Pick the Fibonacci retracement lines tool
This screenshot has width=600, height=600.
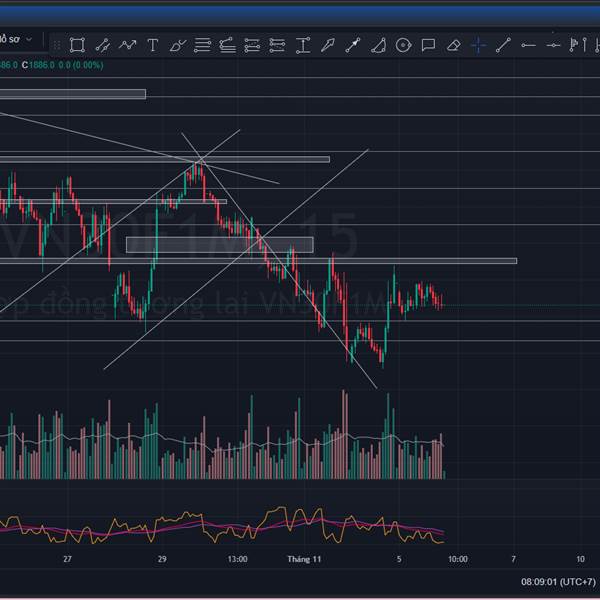click(202, 45)
